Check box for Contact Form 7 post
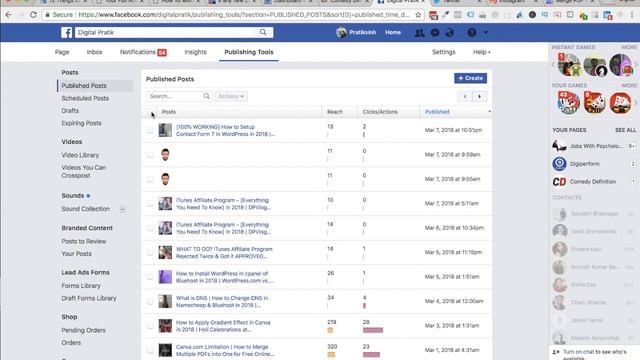Image resolution: width=640 pixels, height=360 pixels. pyautogui.click(x=150, y=130)
